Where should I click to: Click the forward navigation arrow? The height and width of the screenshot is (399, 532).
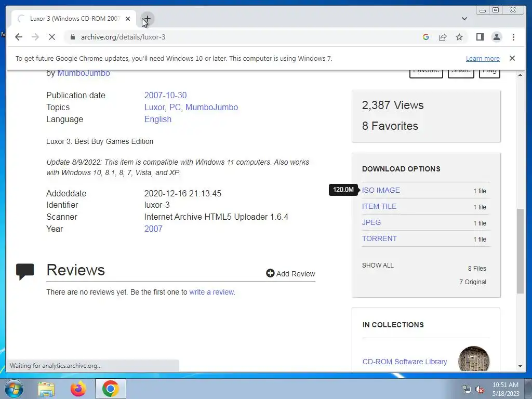(x=35, y=37)
